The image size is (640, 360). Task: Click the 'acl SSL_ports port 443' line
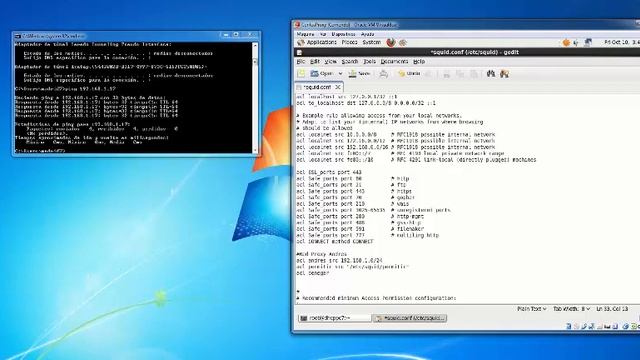(x=329, y=172)
